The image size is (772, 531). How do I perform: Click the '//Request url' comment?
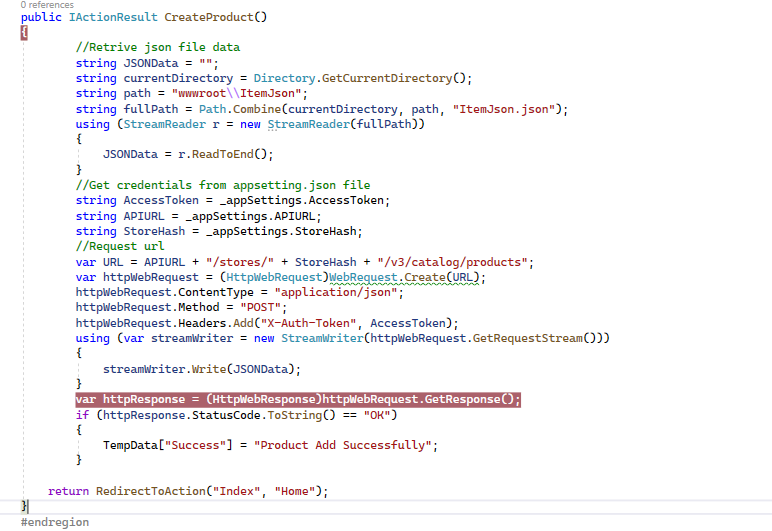coord(120,247)
